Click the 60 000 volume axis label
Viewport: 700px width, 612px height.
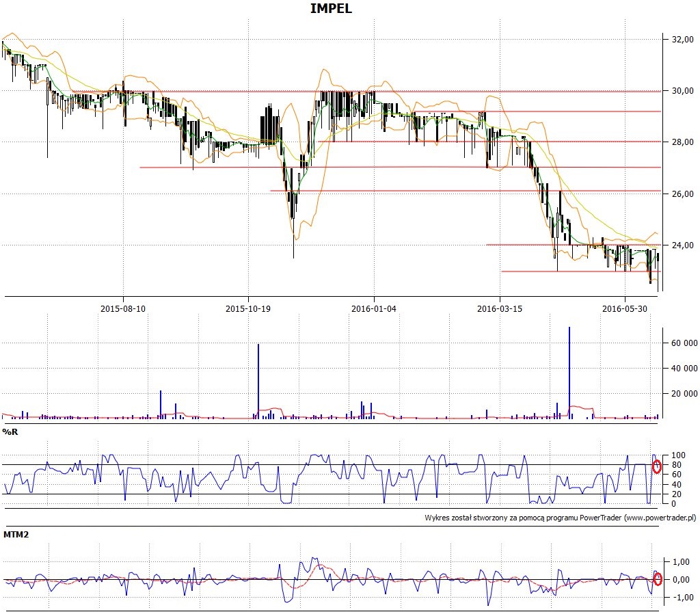tap(684, 343)
